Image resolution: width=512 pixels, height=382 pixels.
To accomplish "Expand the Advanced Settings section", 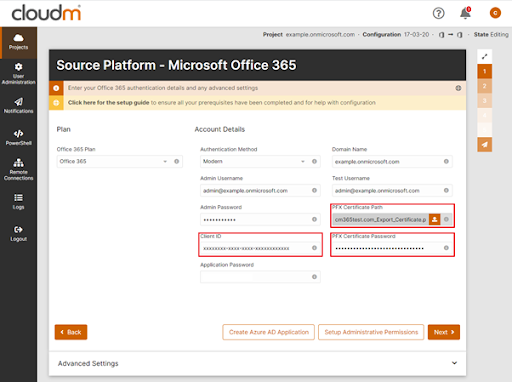I will click(257, 363).
